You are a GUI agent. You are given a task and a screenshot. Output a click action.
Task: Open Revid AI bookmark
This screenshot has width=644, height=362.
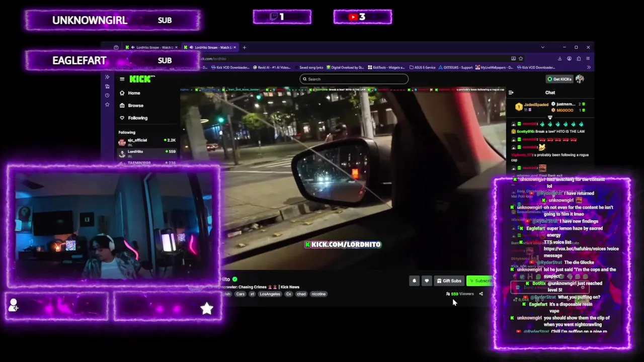[272, 67]
